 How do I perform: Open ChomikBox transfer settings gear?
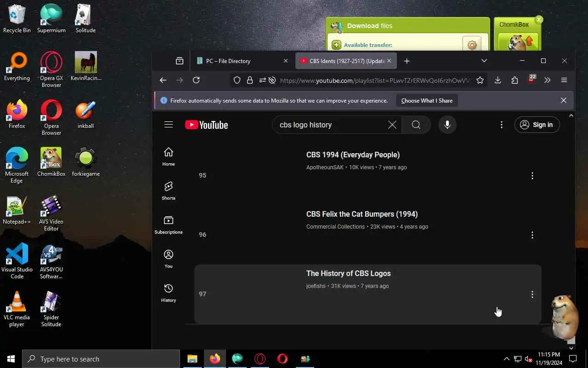(472, 45)
